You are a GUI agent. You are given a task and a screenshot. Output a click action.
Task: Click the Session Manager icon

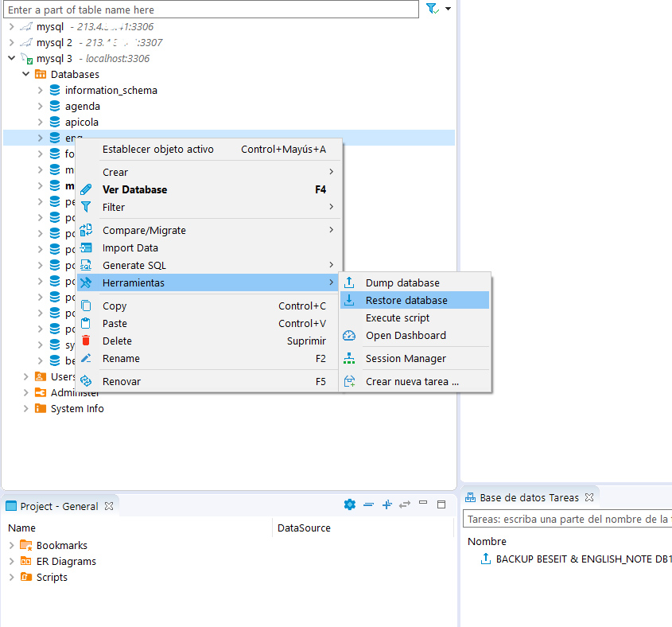tap(349, 359)
